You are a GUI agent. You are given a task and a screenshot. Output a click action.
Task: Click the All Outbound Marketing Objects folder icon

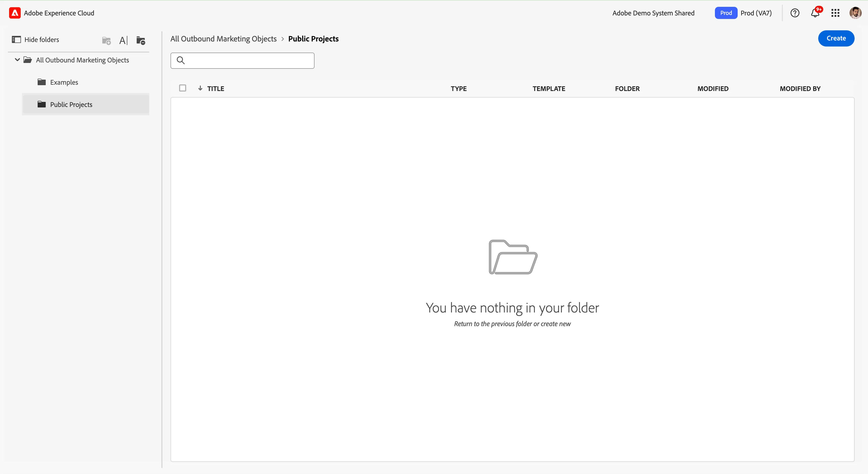click(x=28, y=60)
